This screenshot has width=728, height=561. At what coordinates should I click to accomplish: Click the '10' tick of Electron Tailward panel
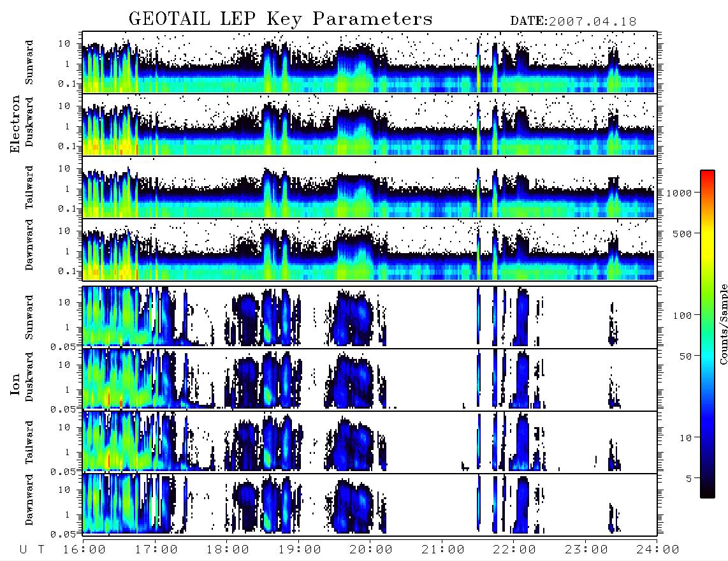(64, 168)
